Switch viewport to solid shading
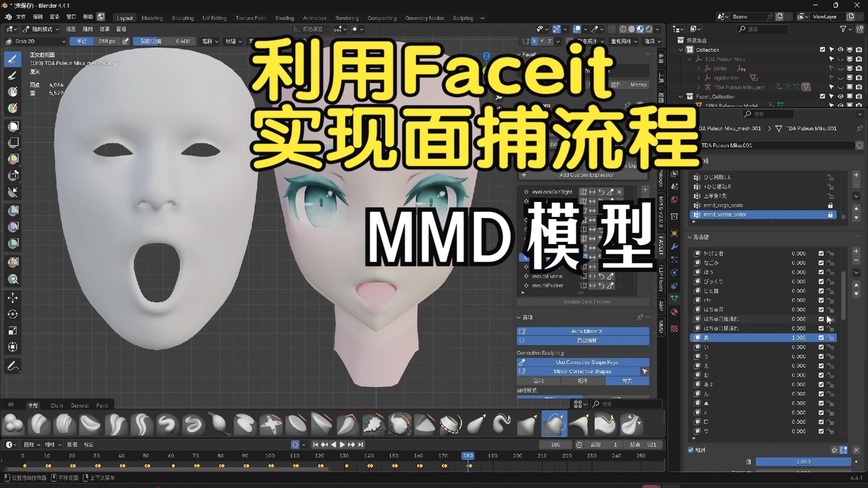The image size is (868, 488). [x=632, y=29]
